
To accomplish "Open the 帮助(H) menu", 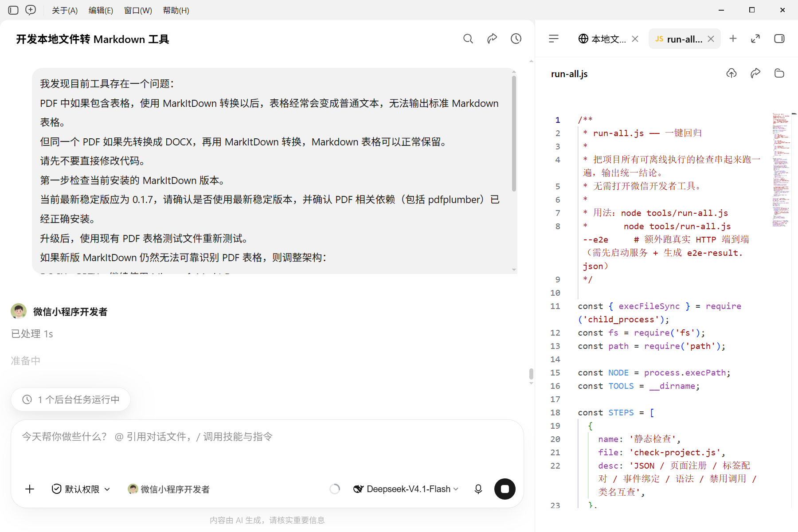I will click(x=176, y=10).
